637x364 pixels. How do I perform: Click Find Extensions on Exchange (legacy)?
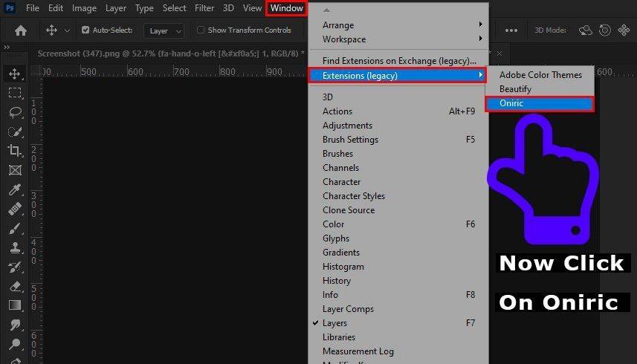(x=398, y=61)
